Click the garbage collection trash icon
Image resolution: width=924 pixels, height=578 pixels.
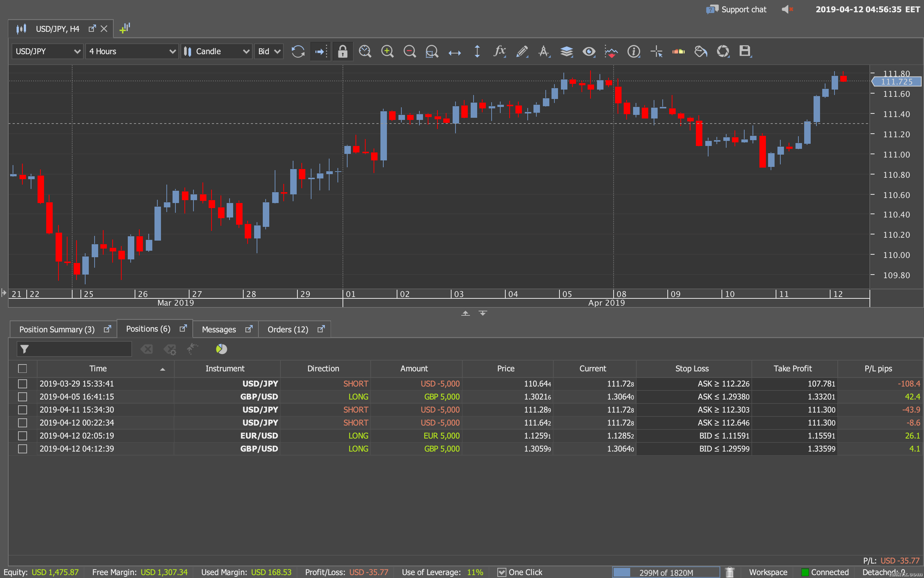click(730, 572)
